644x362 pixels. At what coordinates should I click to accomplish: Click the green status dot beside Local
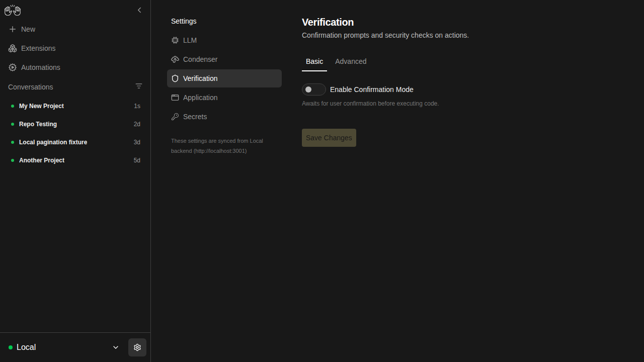point(11,347)
